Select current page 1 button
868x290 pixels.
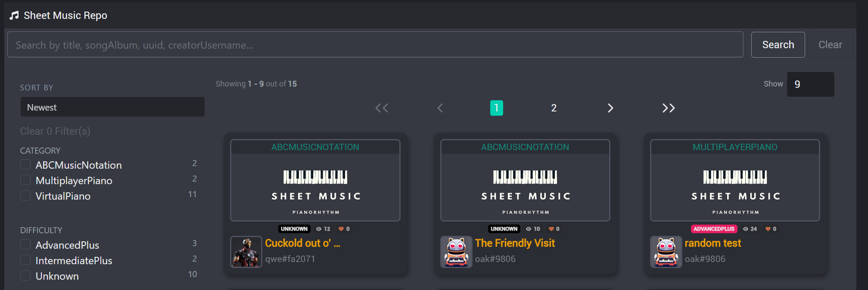coord(496,108)
